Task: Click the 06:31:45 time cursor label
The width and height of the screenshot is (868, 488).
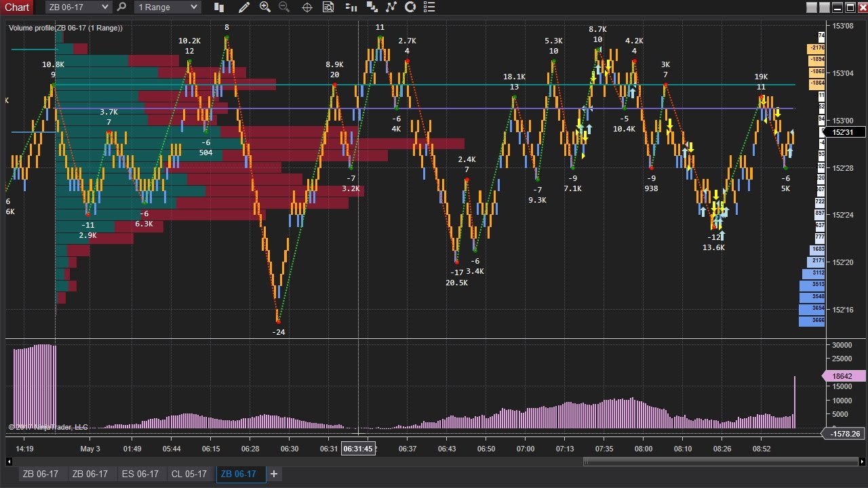Action: [358, 449]
